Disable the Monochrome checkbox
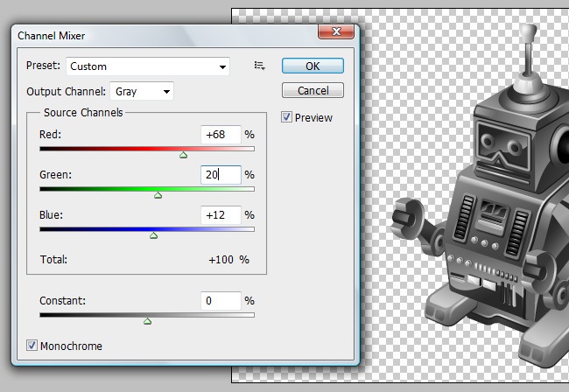Screen dimensions: 569x392 pos(32,346)
